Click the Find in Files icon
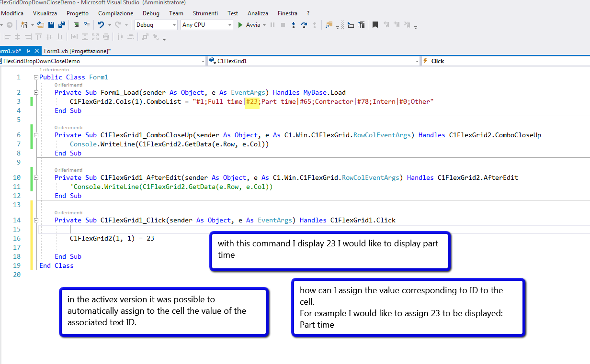The width and height of the screenshot is (590, 364). coord(329,25)
